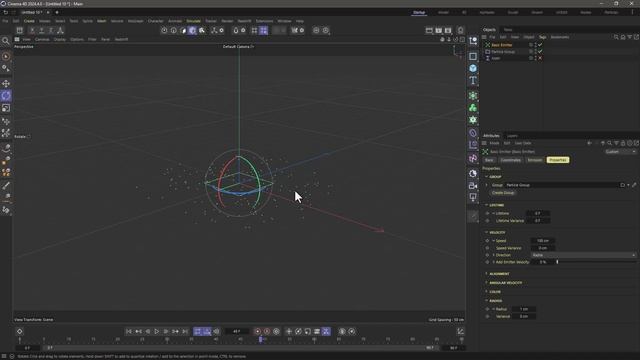This screenshot has height=360, width=640.
Task: Expand the ALIGNMENT section
Action: [487, 273]
